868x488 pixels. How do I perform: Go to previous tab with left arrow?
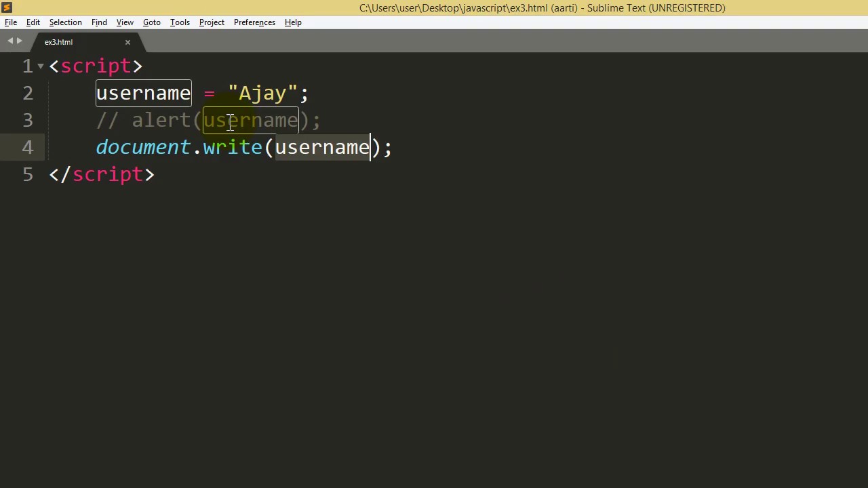point(10,41)
